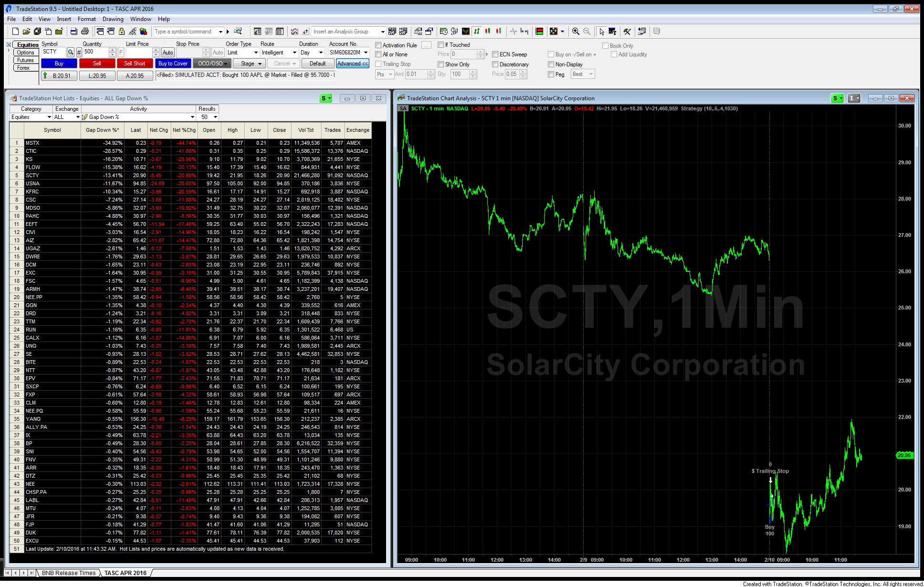Image resolution: width=924 pixels, height=587 pixels.
Task: Open the Duration Day dropdown
Action: 321,53
